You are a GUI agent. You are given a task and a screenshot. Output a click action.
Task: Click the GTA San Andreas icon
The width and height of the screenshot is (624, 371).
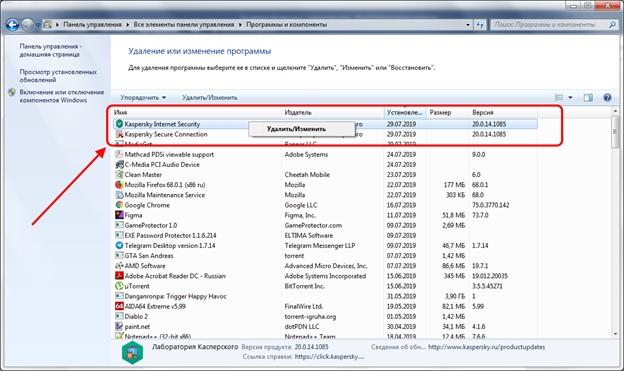(119, 256)
